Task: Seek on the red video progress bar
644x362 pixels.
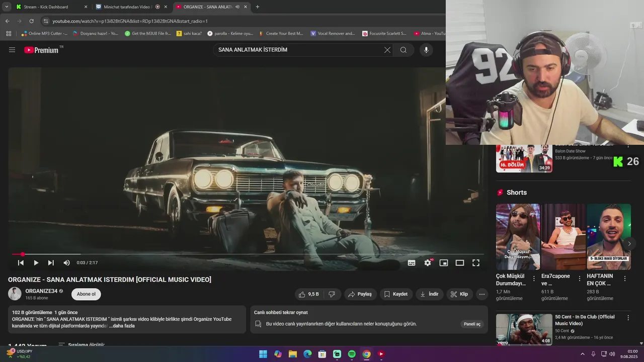Action: [249, 254]
